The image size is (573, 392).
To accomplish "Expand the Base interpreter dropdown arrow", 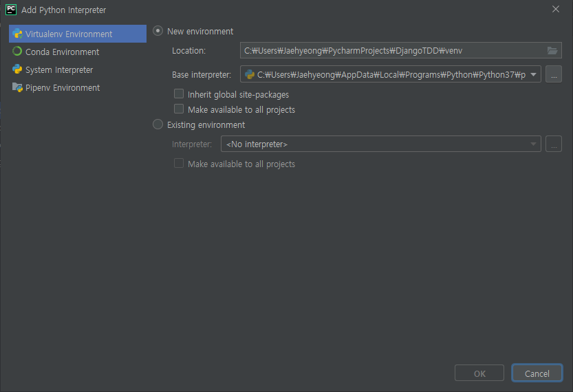I will pos(533,74).
